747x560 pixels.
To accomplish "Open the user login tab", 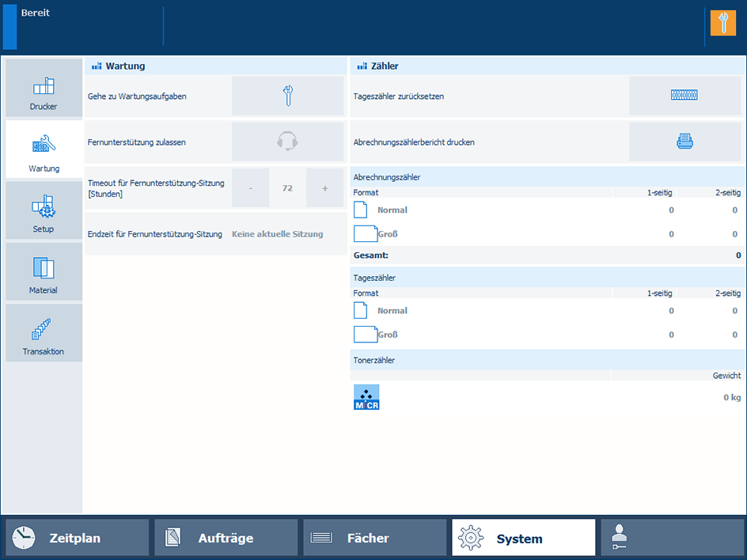I will click(x=672, y=538).
